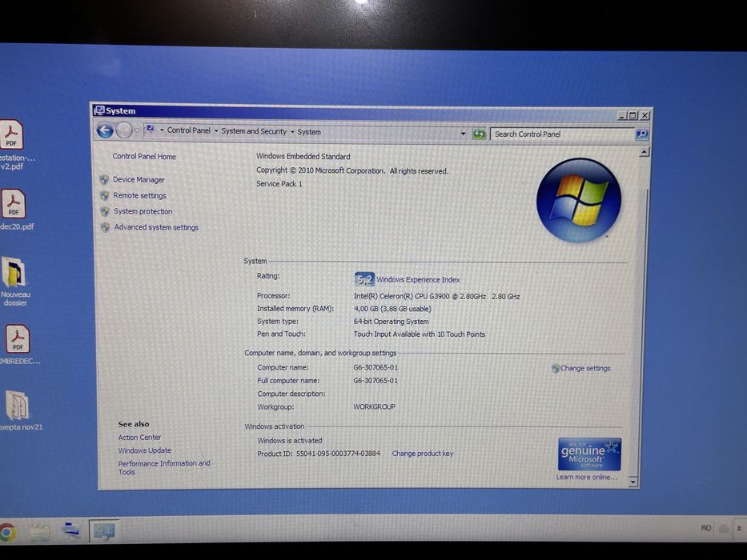Click Change product key

pyautogui.click(x=423, y=454)
